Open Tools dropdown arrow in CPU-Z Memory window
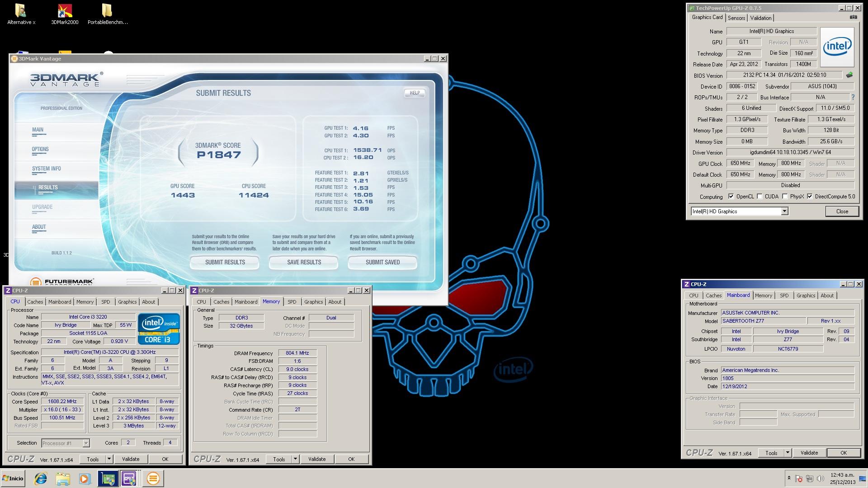 click(x=295, y=459)
